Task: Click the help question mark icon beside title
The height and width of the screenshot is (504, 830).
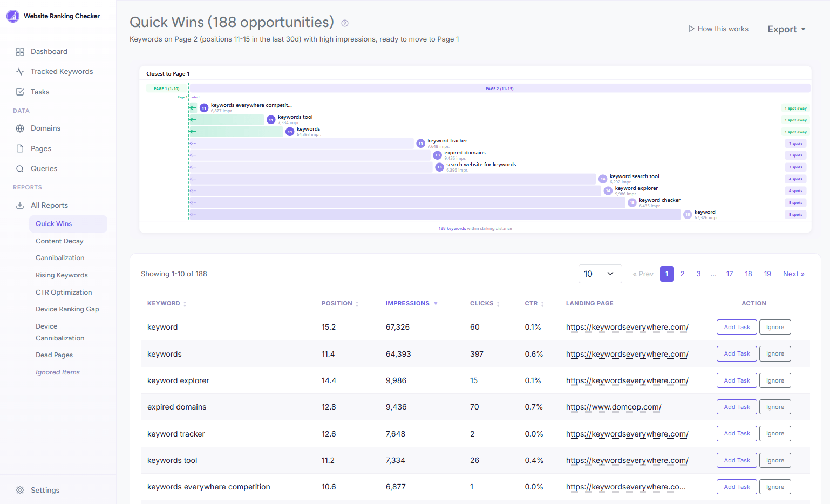Action: (x=345, y=23)
